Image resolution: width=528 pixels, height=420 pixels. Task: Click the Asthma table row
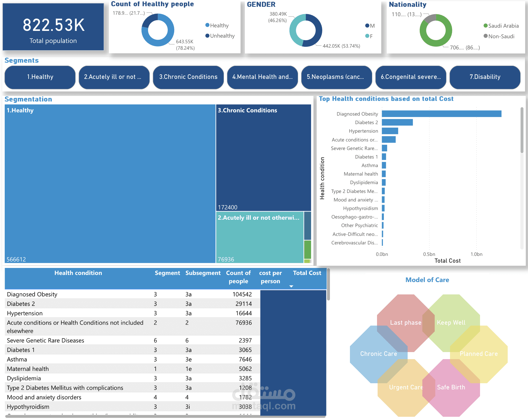[x=132, y=359]
